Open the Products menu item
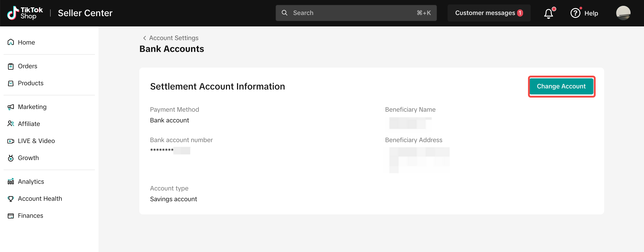 point(30,83)
